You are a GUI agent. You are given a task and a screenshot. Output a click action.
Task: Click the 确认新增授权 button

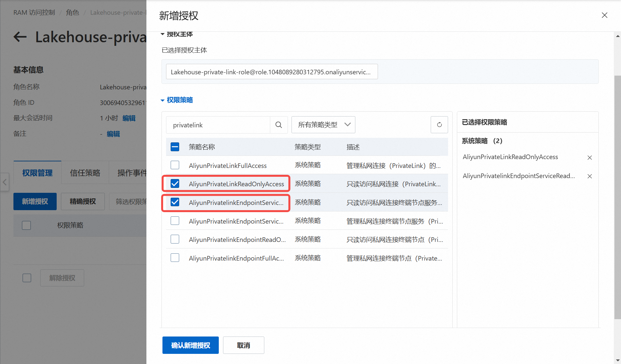[190, 345]
